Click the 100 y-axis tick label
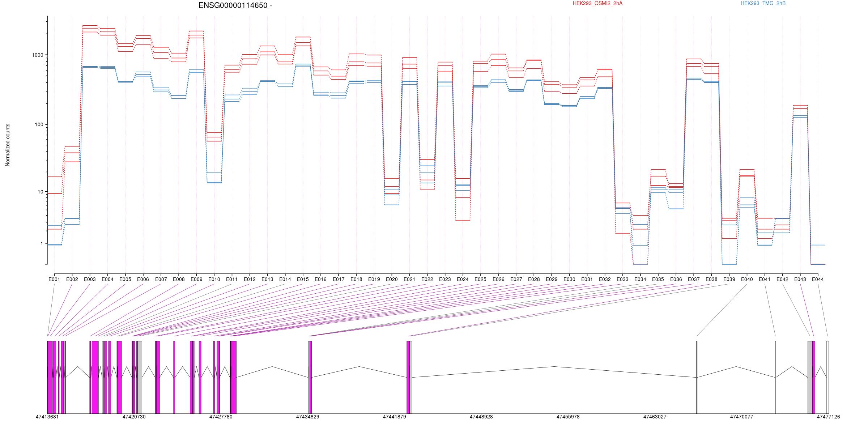Image resolution: width=868 pixels, height=434 pixels. pos(39,124)
